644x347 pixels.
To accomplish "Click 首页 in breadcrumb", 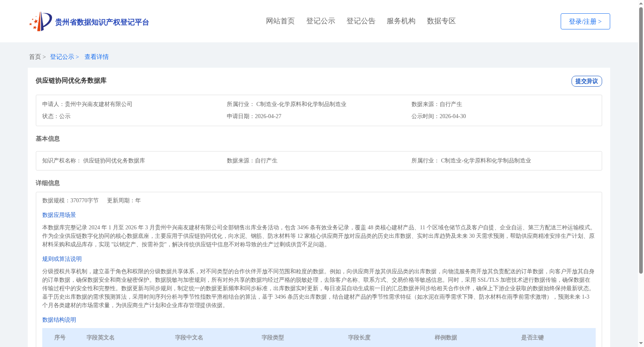I will [x=35, y=57].
